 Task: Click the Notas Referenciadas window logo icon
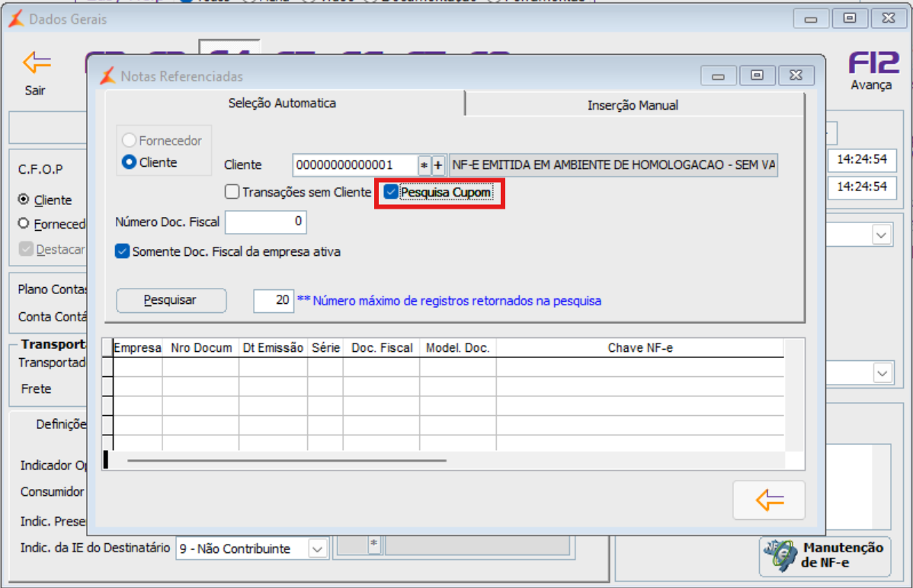point(107,75)
